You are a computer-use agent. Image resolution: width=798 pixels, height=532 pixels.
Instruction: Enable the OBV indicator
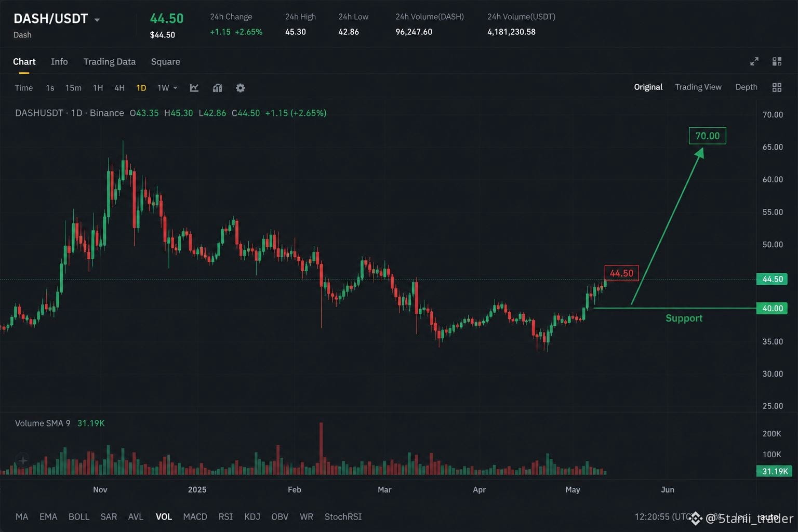pos(280,516)
